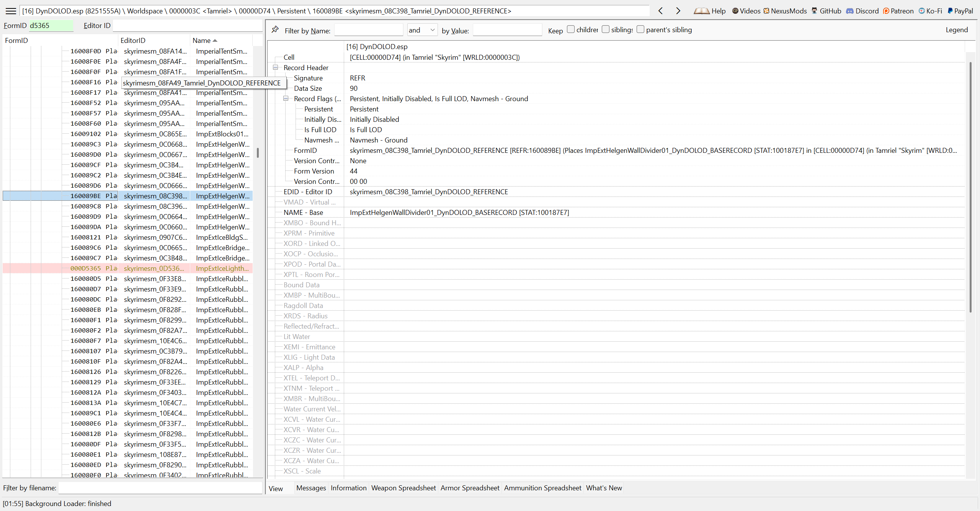Open the hamburger main menu
This screenshot has width=980, height=511.
(11, 11)
